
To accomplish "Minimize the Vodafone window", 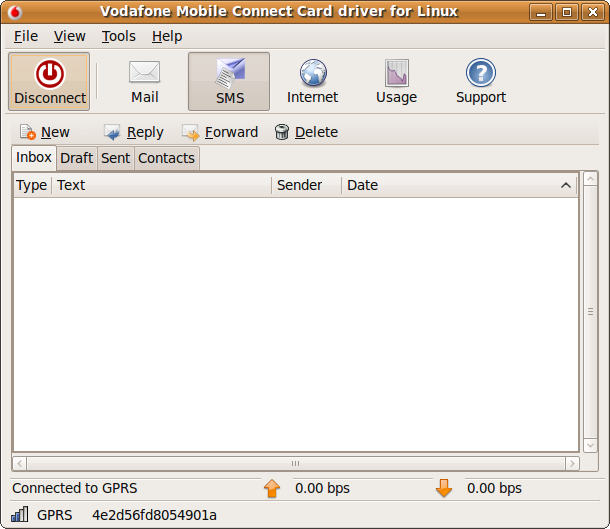I will coord(541,12).
